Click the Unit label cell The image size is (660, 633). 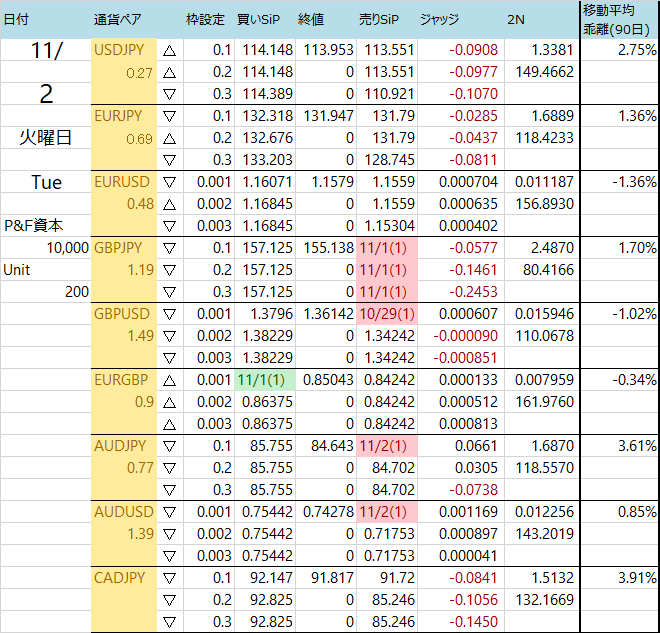(16, 270)
